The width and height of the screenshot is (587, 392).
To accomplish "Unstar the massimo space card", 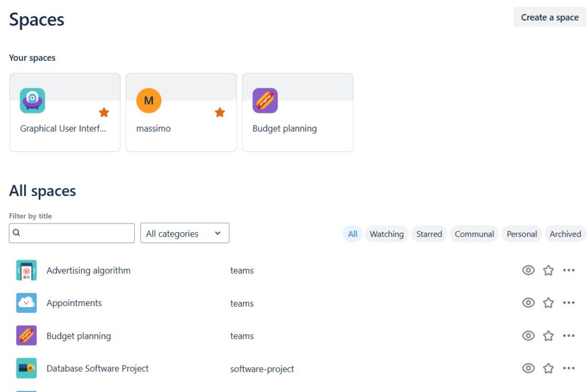I will pyautogui.click(x=220, y=112).
